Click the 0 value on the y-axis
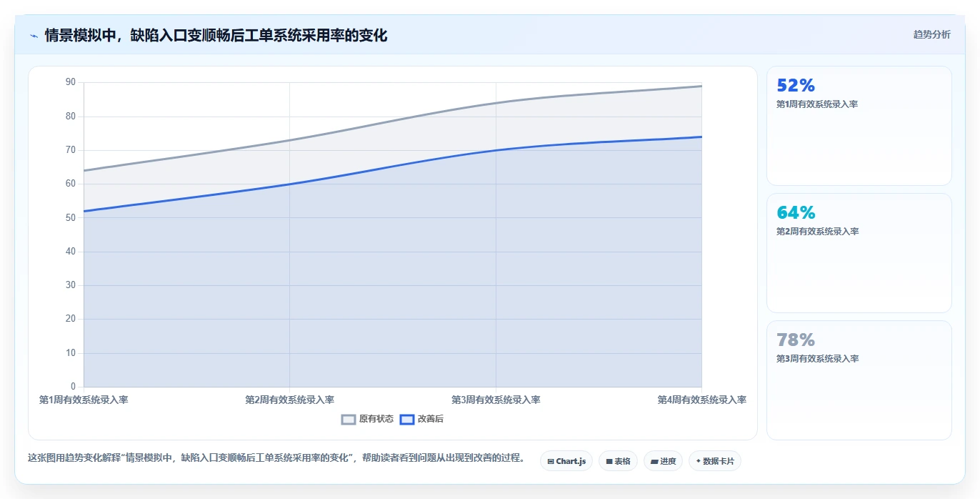 [73, 387]
